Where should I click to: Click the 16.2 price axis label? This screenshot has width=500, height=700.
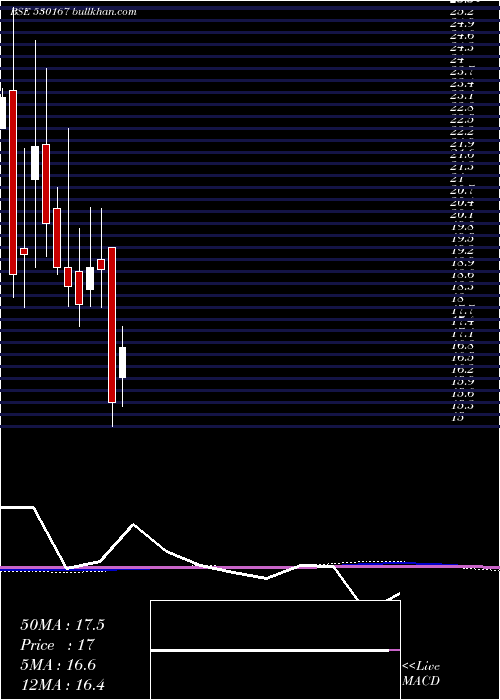click(x=462, y=371)
